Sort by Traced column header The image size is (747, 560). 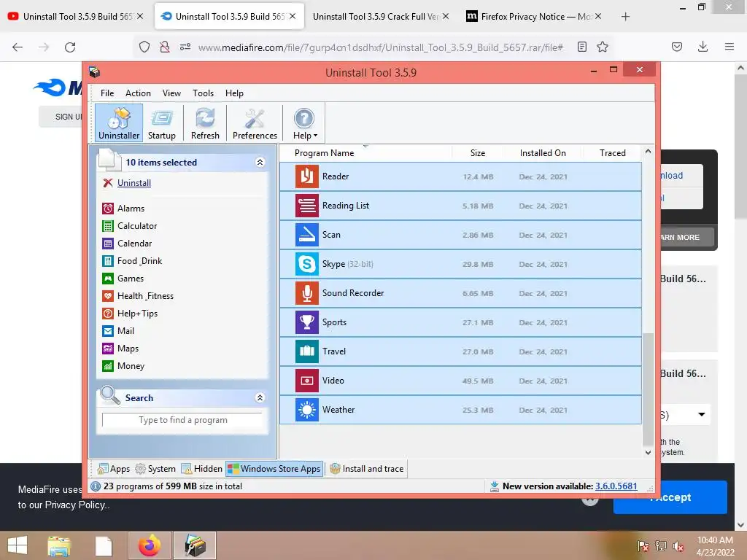click(x=612, y=153)
